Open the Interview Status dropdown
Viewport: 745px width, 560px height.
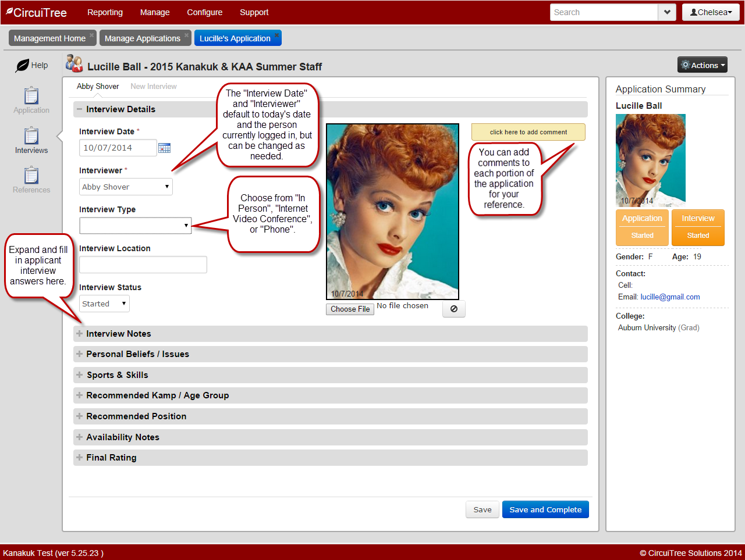[104, 304]
